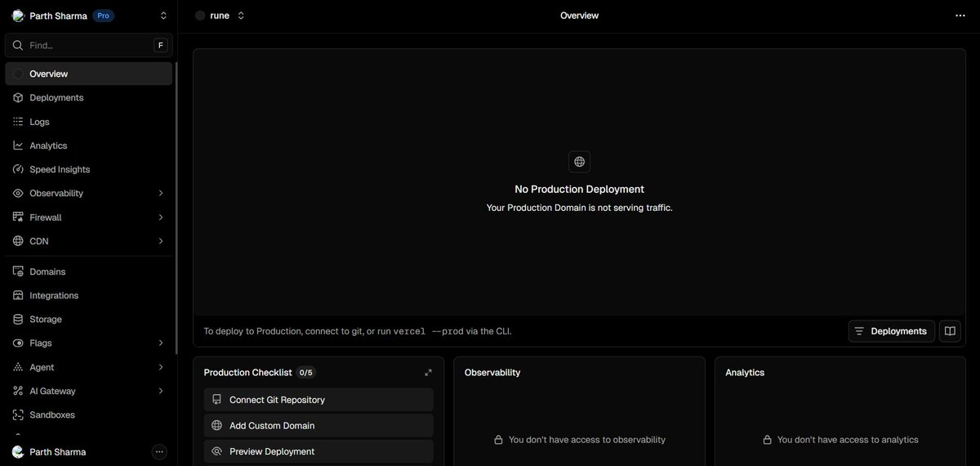The height and width of the screenshot is (466, 980).
Task: Click the magnifier icon in Find box
Action: 18,45
